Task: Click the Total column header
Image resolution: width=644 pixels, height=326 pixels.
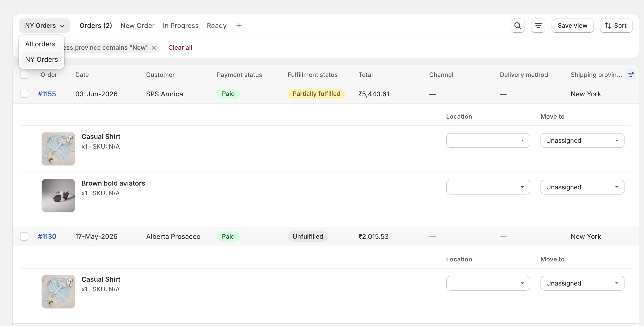Action: (x=366, y=75)
